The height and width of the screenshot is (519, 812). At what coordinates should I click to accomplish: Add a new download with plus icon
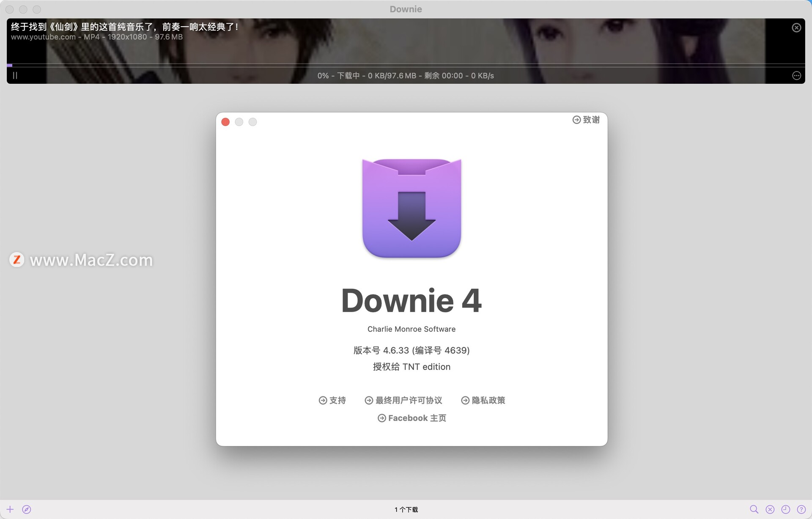(x=10, y=509)
